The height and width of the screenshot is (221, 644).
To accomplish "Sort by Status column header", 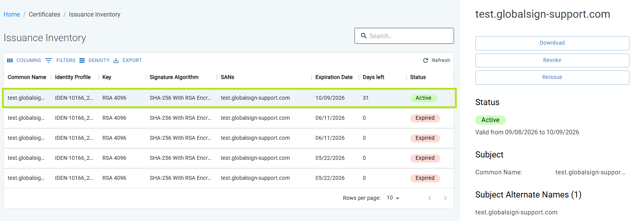I will click(x=418, y=77).
